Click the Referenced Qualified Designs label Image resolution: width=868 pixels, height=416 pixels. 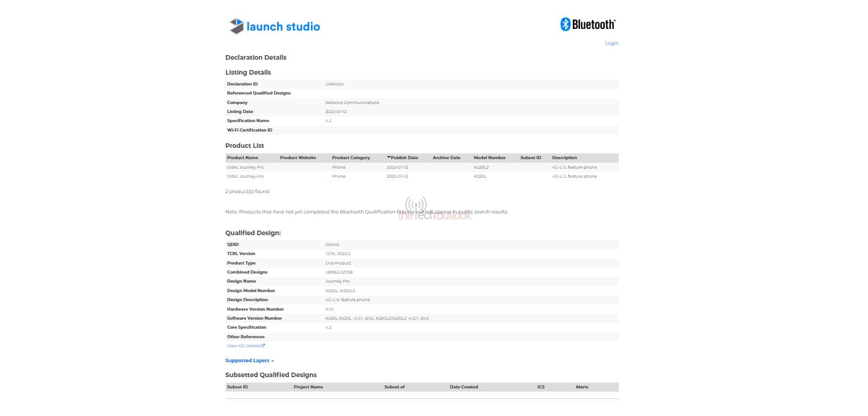pos(259,93)
